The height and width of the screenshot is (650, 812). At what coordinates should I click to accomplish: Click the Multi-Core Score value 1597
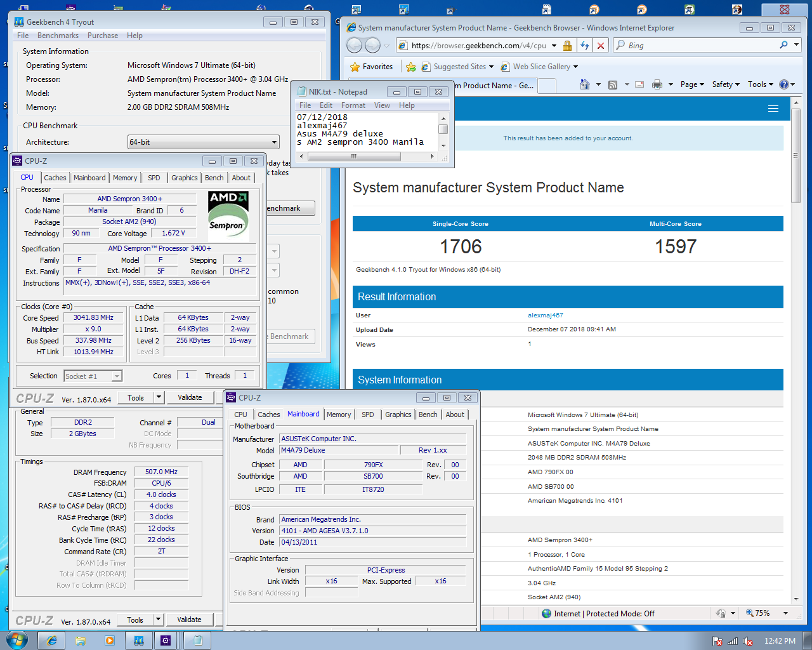[x=676, y=246]
